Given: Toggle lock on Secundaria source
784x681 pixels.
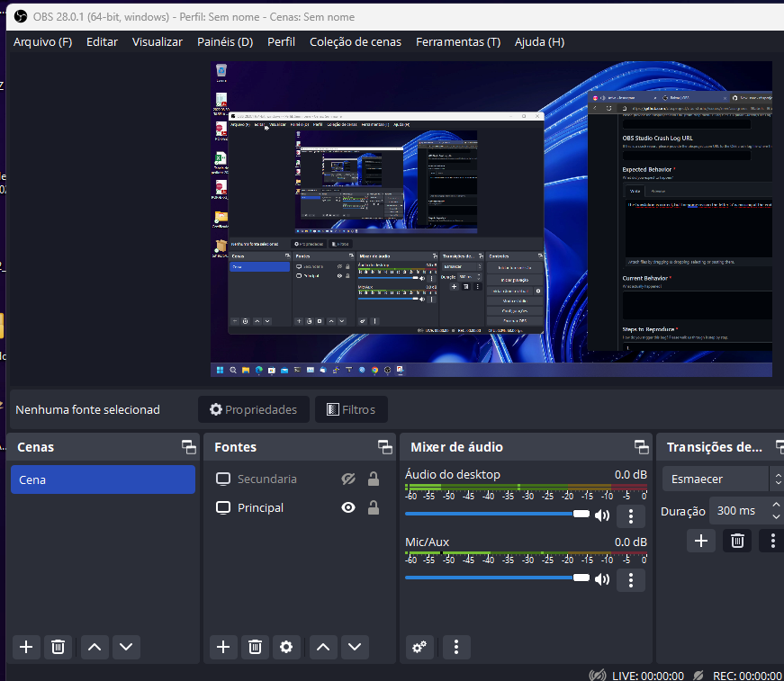Looking at the screenshot, I should [373, 479].
